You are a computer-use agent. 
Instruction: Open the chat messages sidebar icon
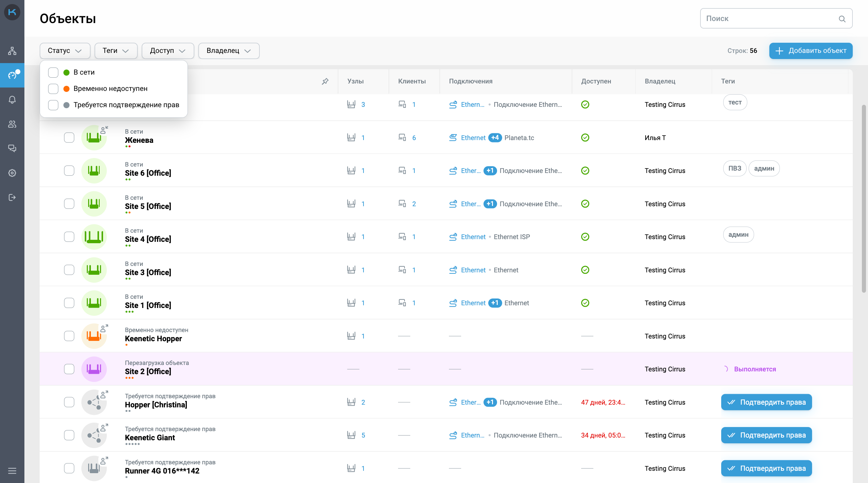(x=12, y=149)
